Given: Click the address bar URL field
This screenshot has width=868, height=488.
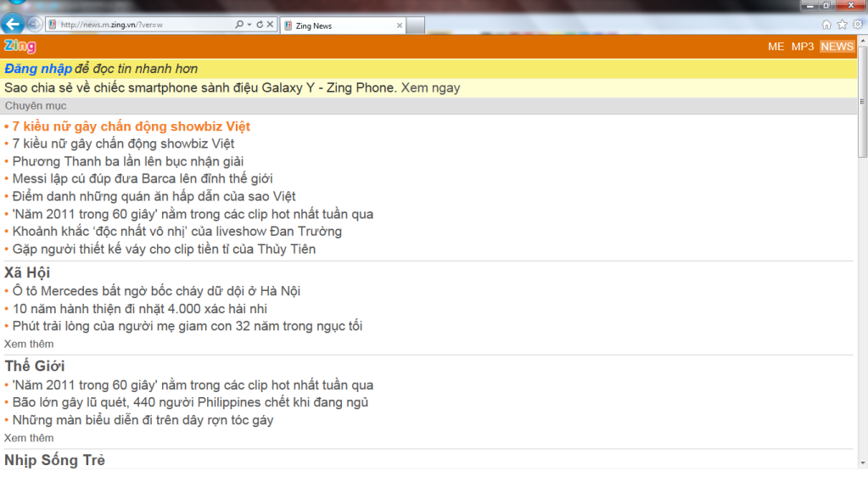Looking at the screenshot, I should 144,25.
